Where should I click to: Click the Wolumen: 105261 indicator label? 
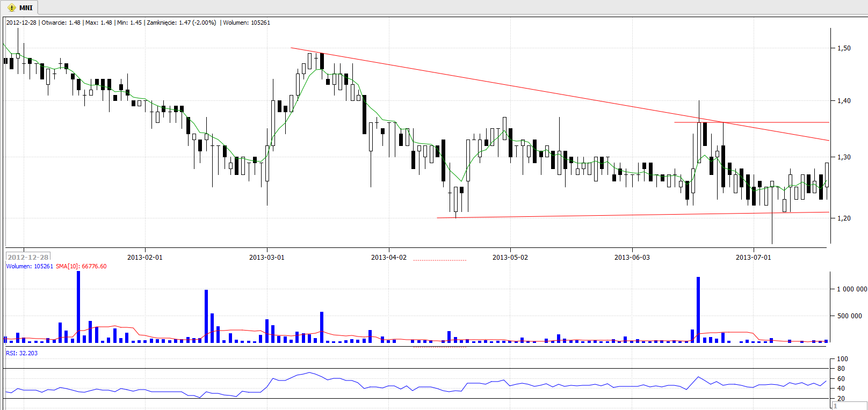click(x=30, y=266)
